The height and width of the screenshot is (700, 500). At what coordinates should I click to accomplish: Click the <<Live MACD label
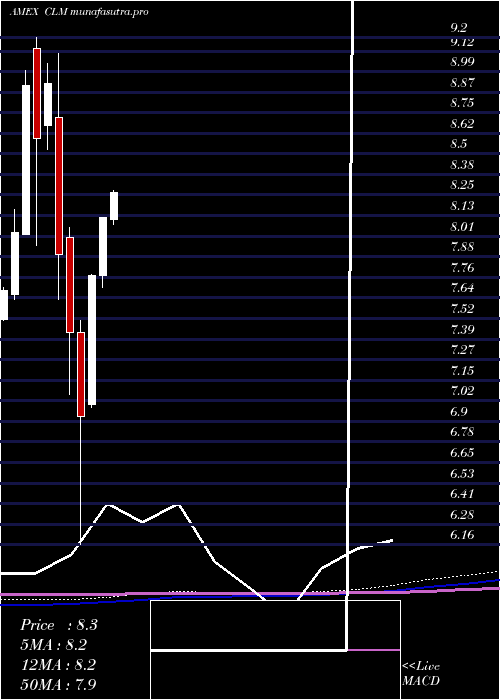tap(421, 673)
